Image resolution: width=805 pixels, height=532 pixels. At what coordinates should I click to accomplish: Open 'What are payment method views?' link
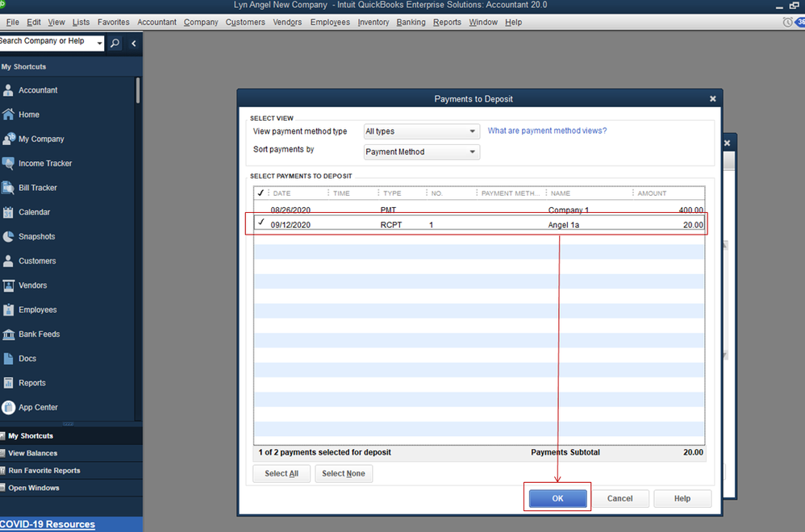(547, 131)
